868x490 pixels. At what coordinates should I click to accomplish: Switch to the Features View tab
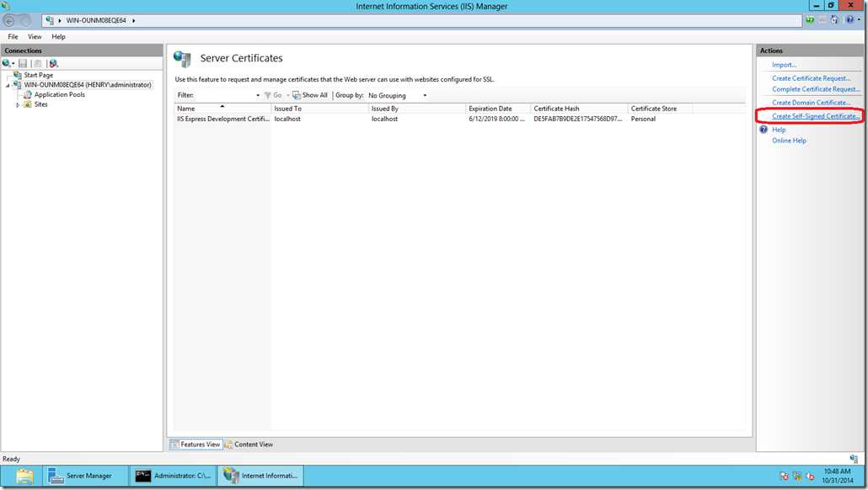[x=196, y=444]
